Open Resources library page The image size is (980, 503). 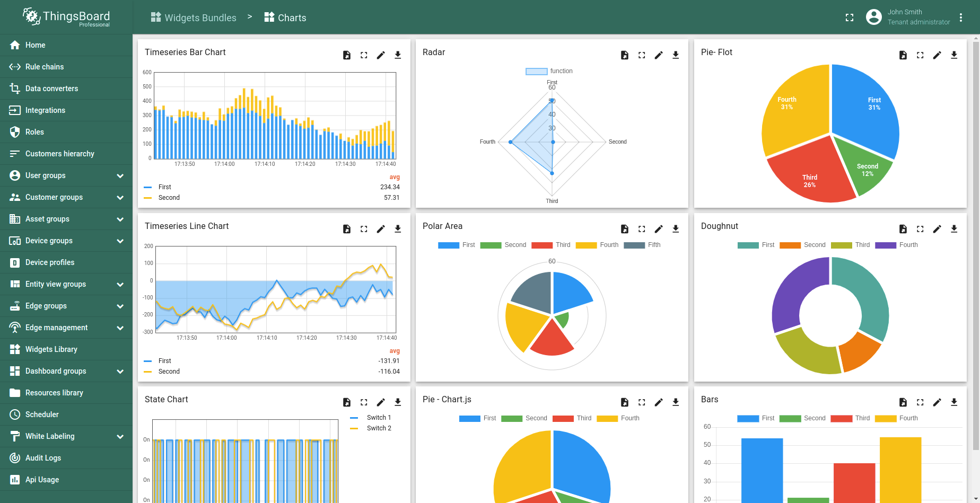coord(66,393)
